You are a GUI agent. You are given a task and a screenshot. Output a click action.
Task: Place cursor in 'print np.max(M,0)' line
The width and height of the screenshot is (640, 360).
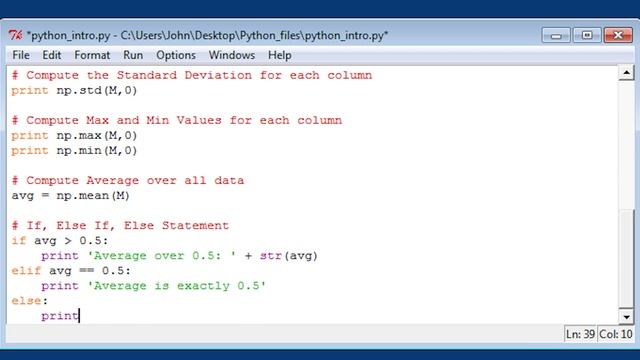(x=74, y=136)
